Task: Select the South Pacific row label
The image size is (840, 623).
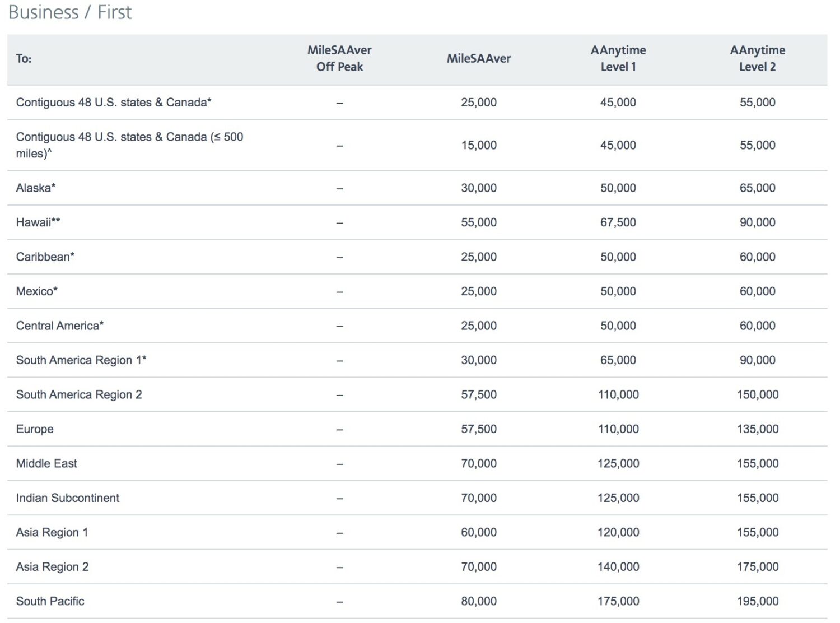Action: pyautogui.click(x=50, y=601)
